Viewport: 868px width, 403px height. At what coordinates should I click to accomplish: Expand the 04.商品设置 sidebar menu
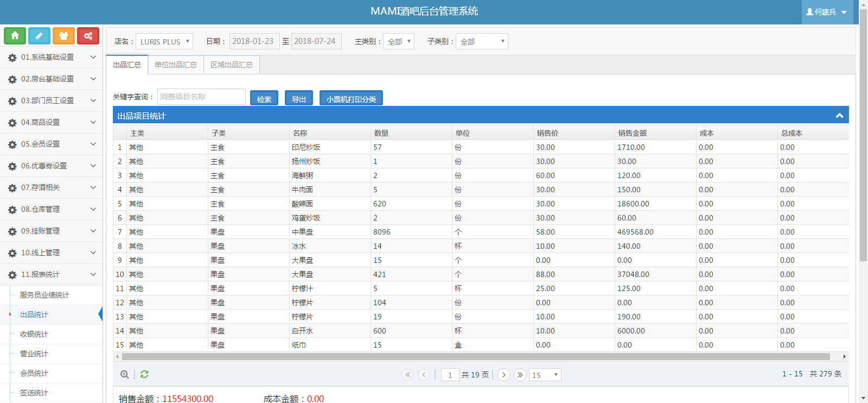pyautogui.click(x=51, y=122)
